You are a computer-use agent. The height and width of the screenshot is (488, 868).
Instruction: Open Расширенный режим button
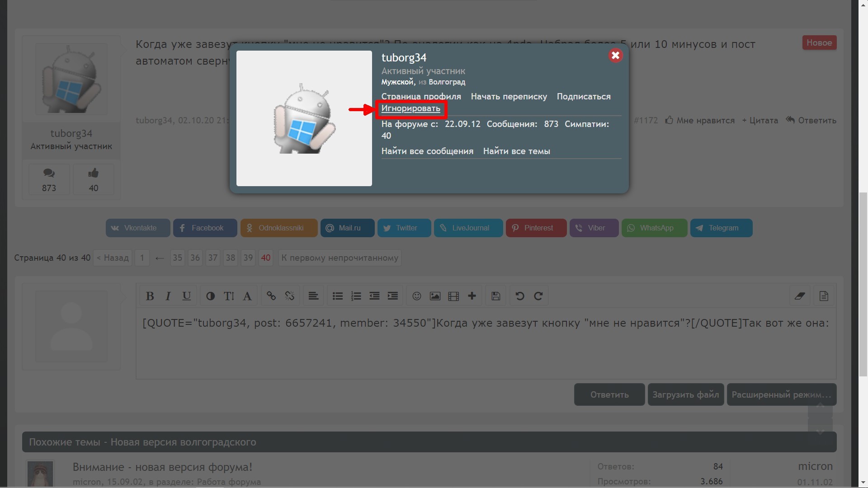(x=782, y=394)
